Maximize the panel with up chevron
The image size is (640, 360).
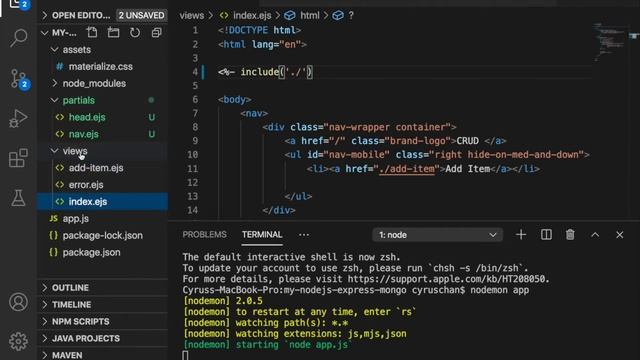pyautogui.click(x=595, y=235)
